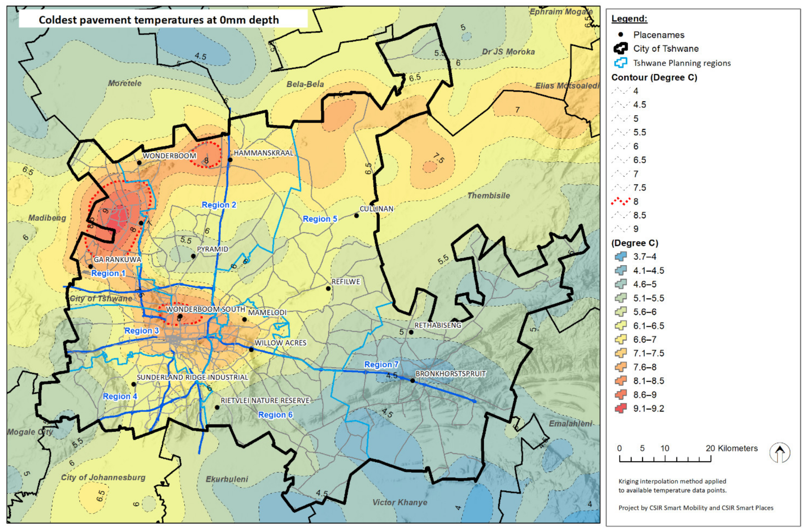This screenshot has height=532, width=806.
Task: Click the Region 4 map label
Action: 120,396
